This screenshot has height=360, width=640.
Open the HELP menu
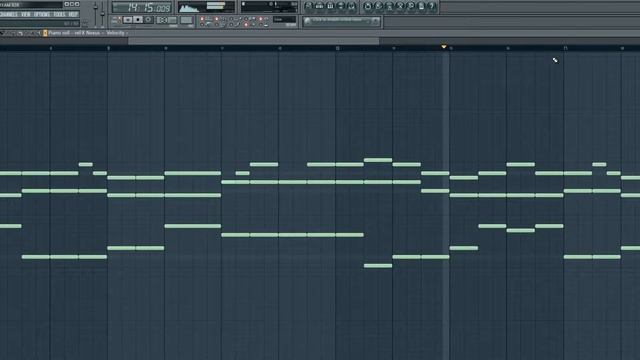coord(73,14)
